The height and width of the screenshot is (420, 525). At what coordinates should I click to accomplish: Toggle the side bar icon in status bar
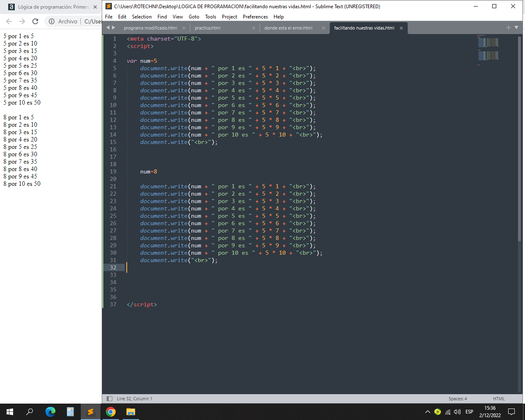(110, 399)
